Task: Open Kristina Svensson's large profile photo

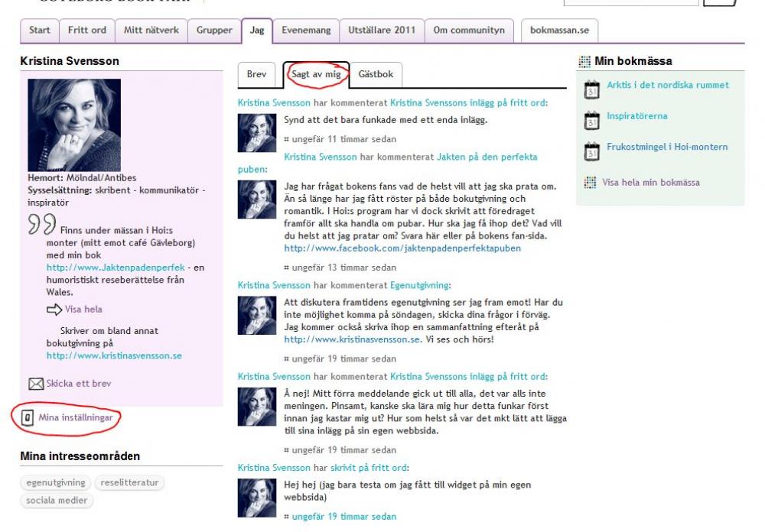Action: click(74, 125)
